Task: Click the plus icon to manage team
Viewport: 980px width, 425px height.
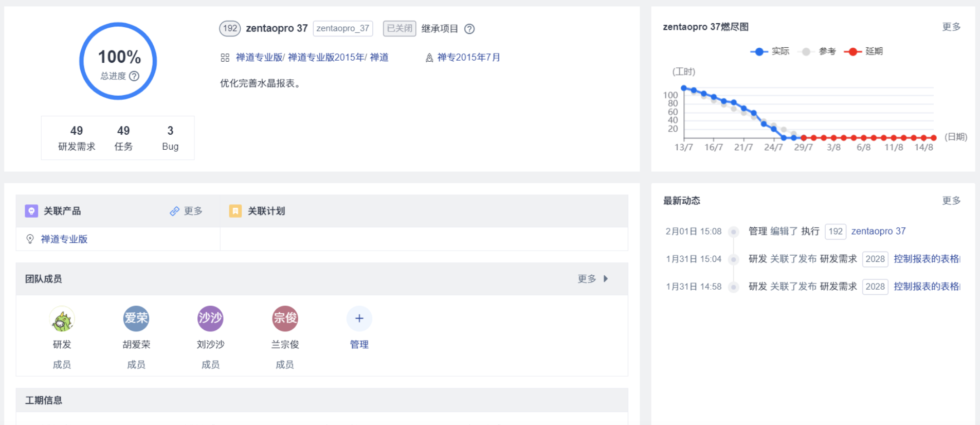Action: click(359, 318)
